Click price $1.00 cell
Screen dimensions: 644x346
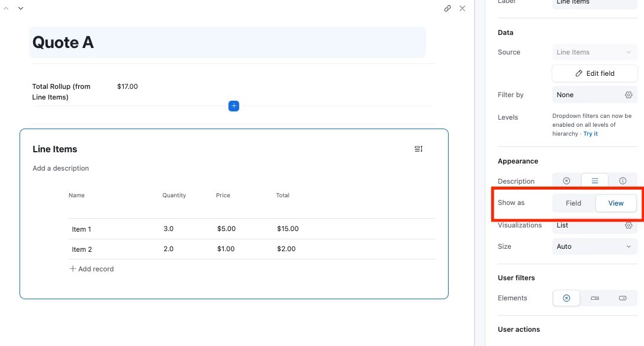(226, 249)
